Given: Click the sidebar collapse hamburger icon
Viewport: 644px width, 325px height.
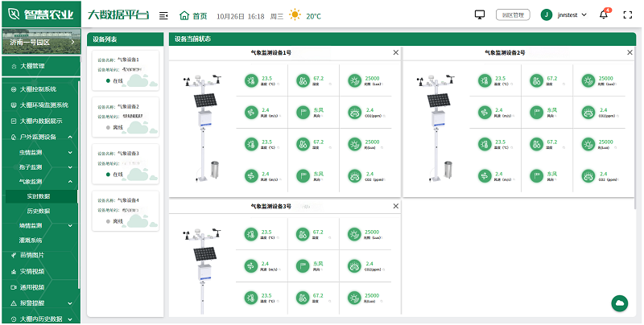Looking at the screenshot, I should click(164, 15).
